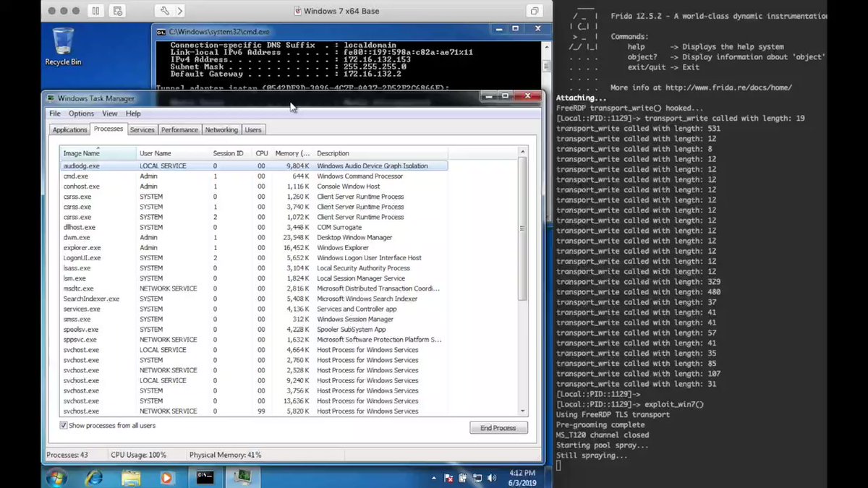Open the Options menu in Task Manager
Viewport: 868px width, 488px height.
point(81,114)
